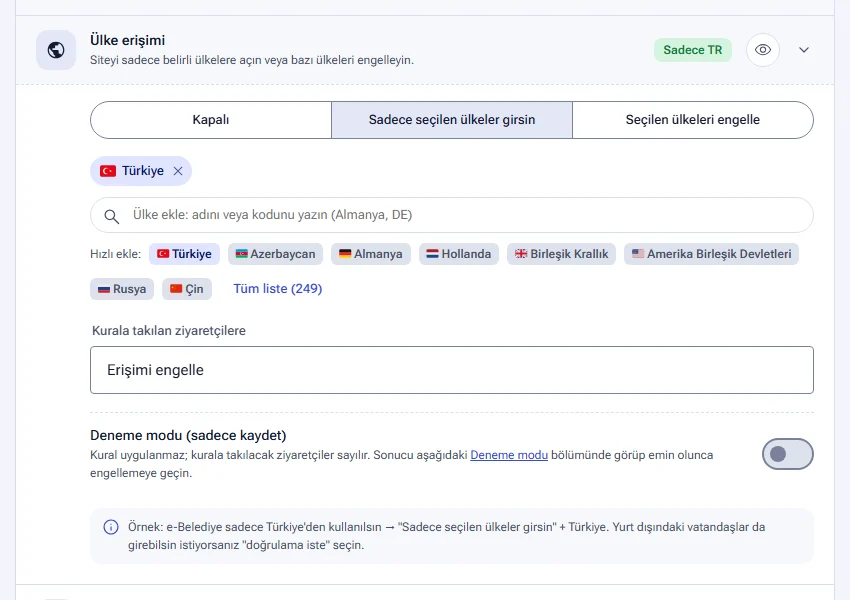Click the Türkiye flag in selected chip
Image resolution: width=850 pixels, height=600 pixels.
pos(108,171)
